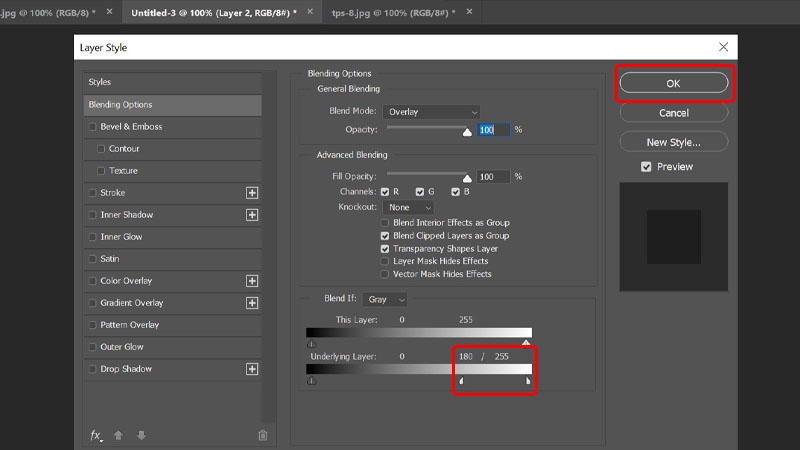Move effect up with arrow icon
This screenshot has height=450, width=800.
point(118,435)
